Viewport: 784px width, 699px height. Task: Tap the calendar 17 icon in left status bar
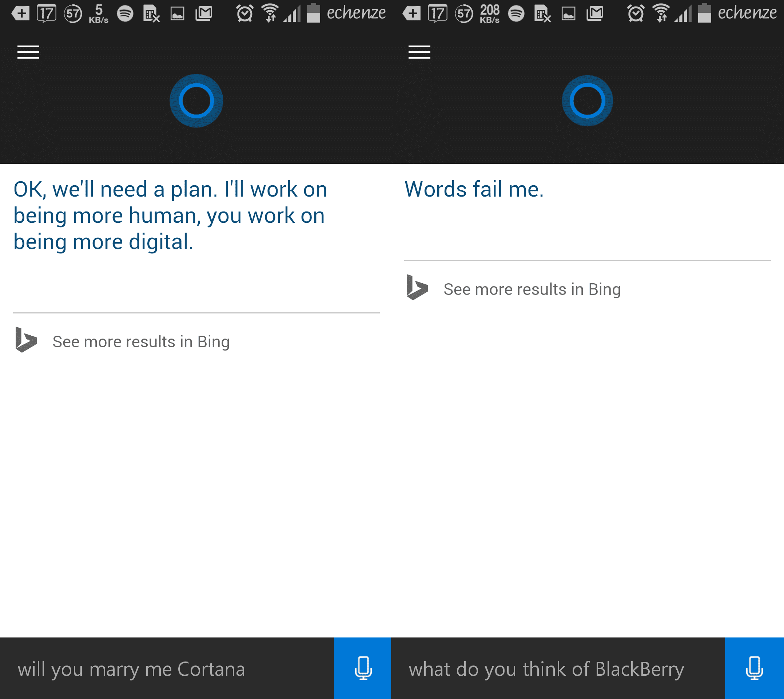coord(47,14)
